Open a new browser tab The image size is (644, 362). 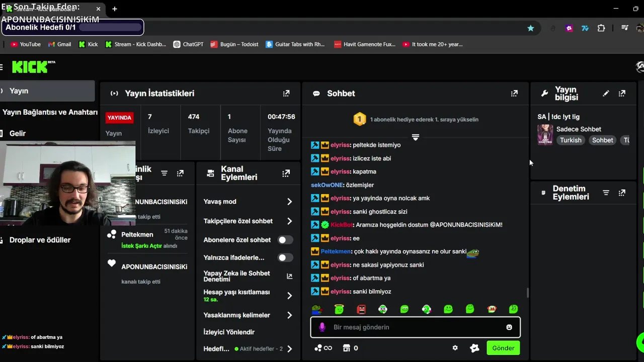[x=115, y=9]
